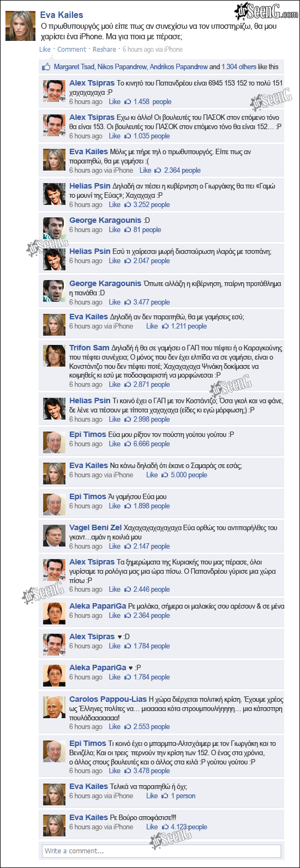Like Vagel Beni Zel's comment

click(115, 547)
